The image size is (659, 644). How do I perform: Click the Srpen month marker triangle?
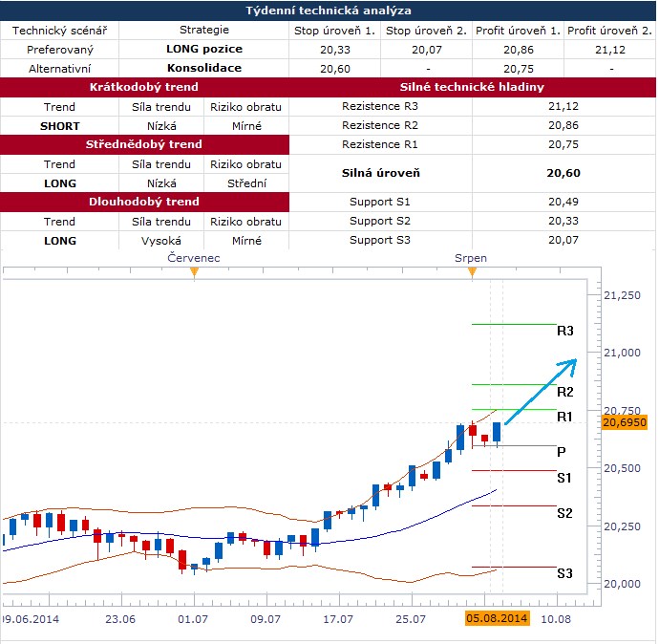pos(473,272)
